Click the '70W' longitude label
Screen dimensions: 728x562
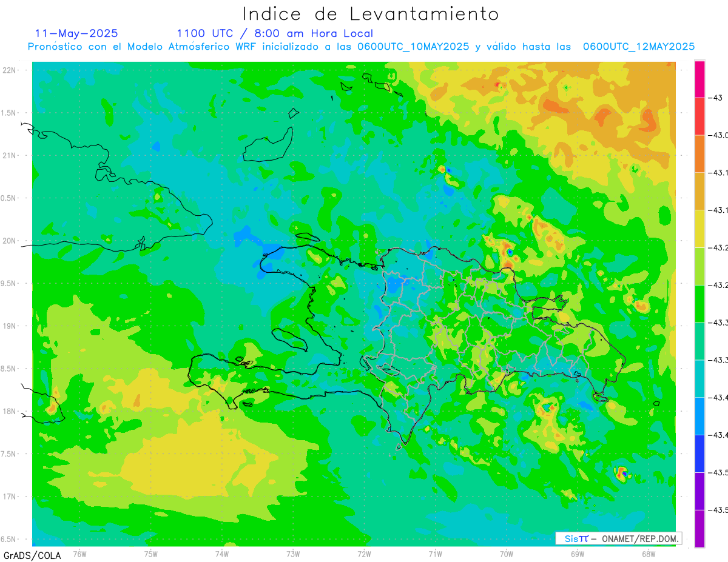pyautogui.click(x=507, y=554)
